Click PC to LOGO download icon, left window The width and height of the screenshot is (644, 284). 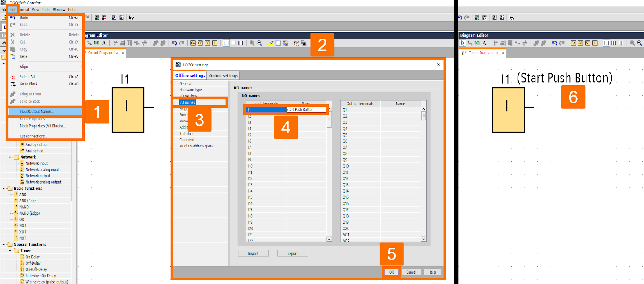pyautogui.click(x=114, y=17)
